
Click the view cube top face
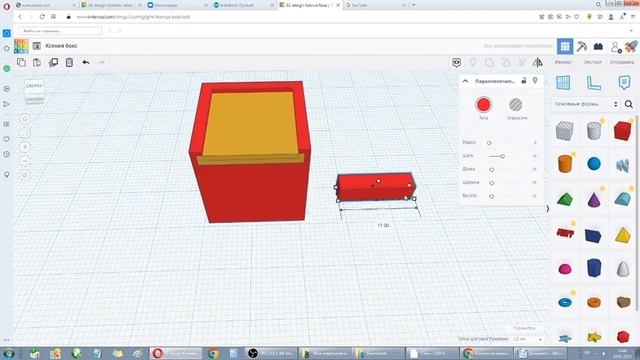coord(34,87)
